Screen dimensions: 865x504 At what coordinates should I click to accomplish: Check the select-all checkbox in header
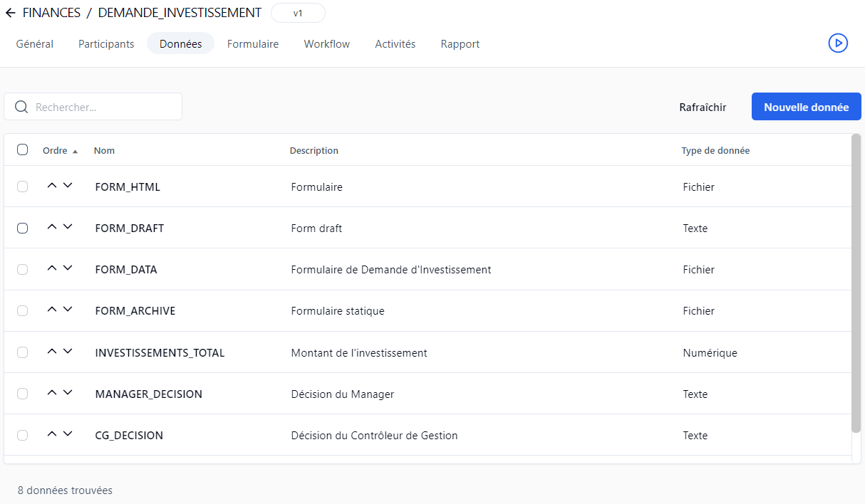(23, 149)
